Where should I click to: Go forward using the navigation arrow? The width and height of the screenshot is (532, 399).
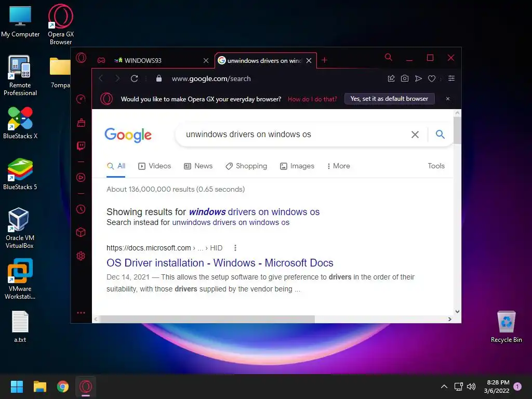pos(117,79)
